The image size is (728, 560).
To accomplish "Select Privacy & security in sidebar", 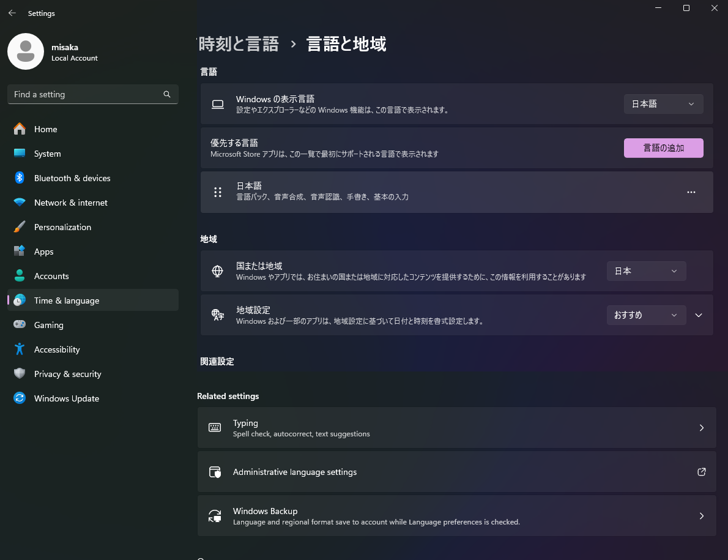I will click(x=93, y=374).
